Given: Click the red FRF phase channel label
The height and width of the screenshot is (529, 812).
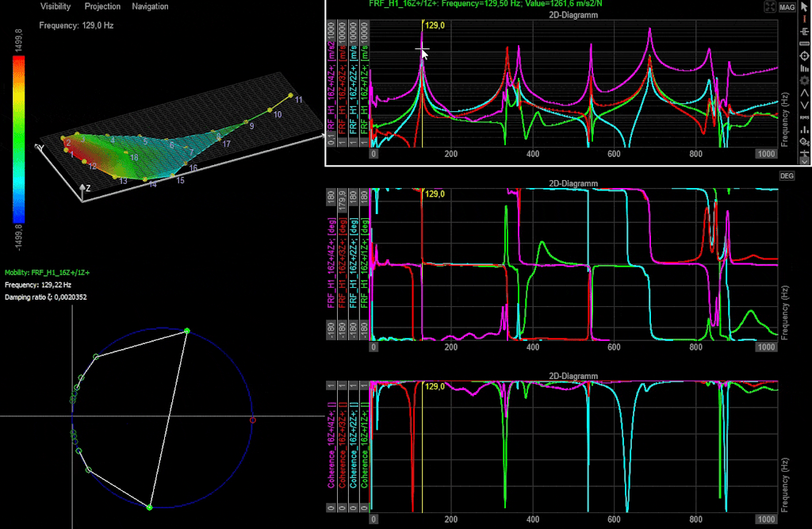Looking at the screenshot, I should (x=342, y=263).
